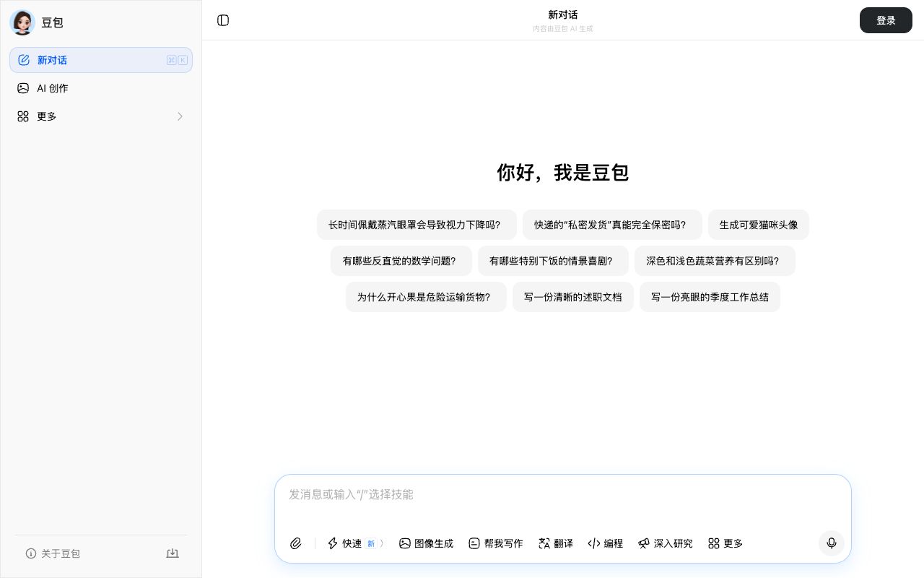Click suggestion 写一份清晰的述职文档

tap(573, 297)
